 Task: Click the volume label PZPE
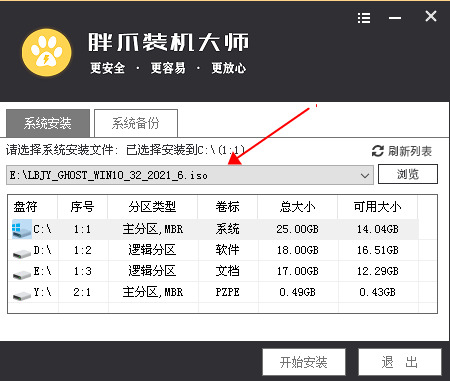[227, 292]
